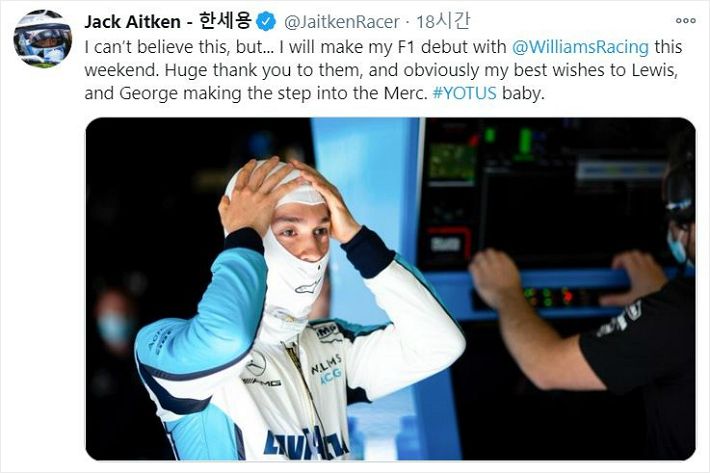
Task: Open the attached photo of the driver
Action: 390,289
